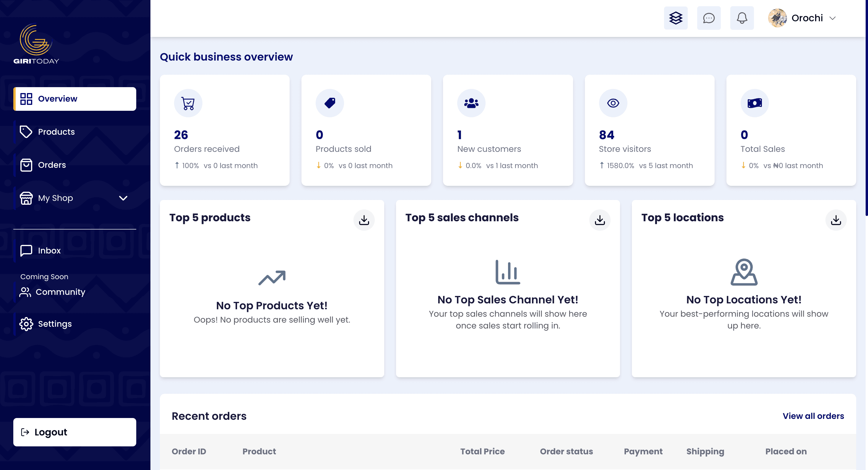868x470 pixels.
Task: Click the map pin icon in Top locations
Action: pyautogui.click(x=744, y=272)
